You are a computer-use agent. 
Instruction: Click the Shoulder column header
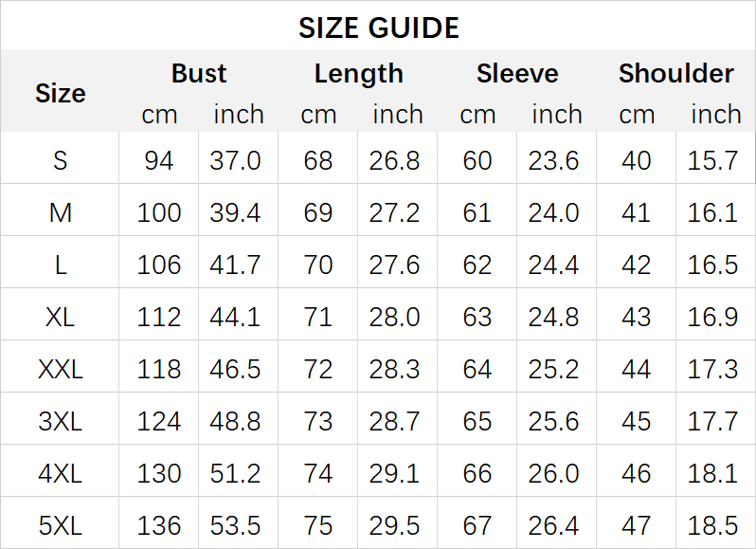[675, 73]
